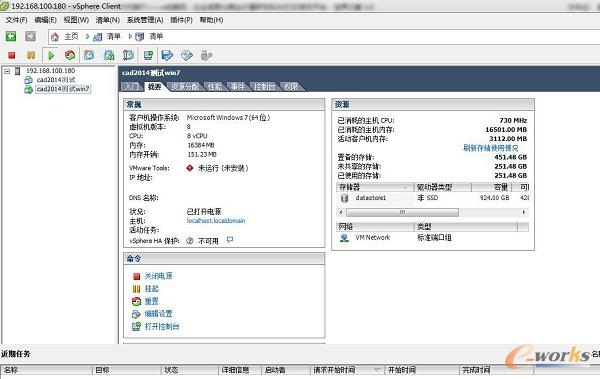Click the localhost.localdomain host link
This screenshot has width=600, height=379.
(216, 221)
